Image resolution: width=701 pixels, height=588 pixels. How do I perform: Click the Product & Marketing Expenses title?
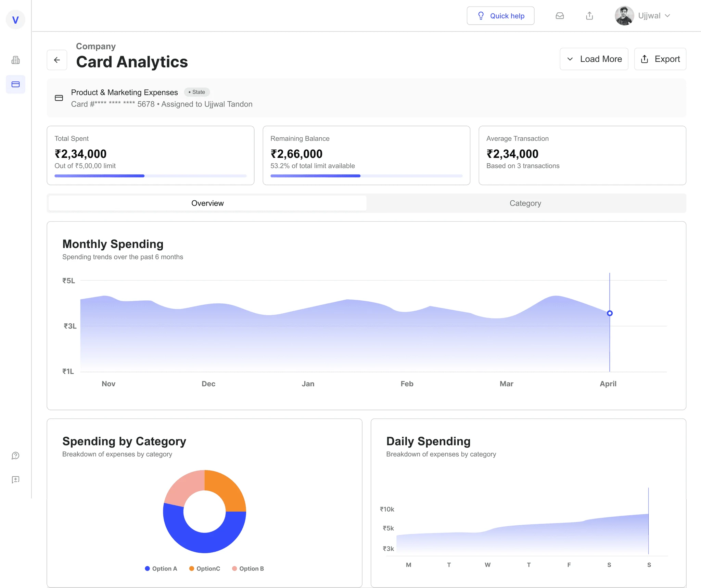[x=125, y=92]
